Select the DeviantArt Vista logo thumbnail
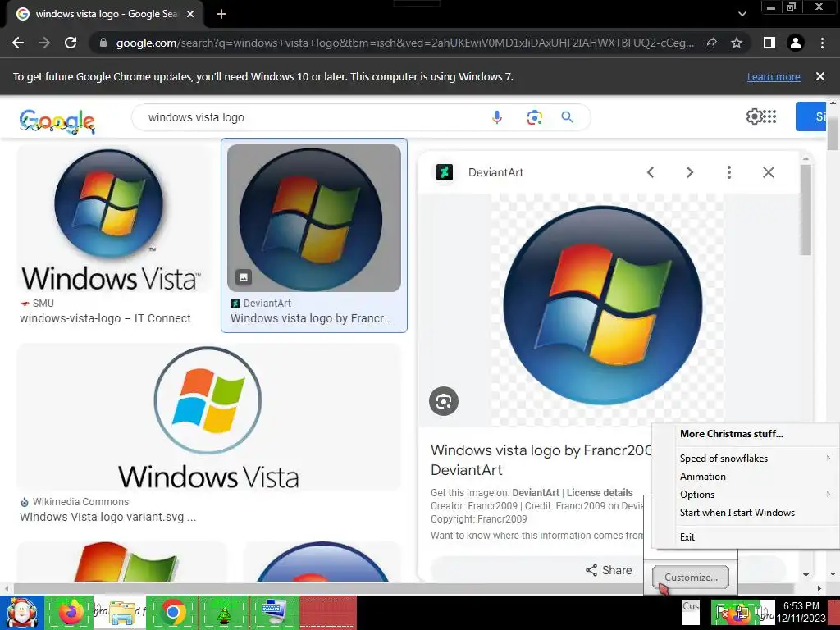The width and height of the screenshot is (840, 630). coord(314,218)
